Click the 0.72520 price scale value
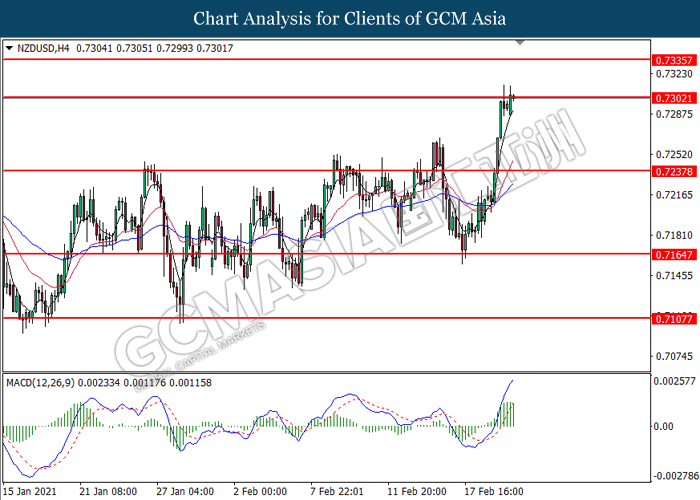This screenshot has height=500, width=700. coord(674,154)
